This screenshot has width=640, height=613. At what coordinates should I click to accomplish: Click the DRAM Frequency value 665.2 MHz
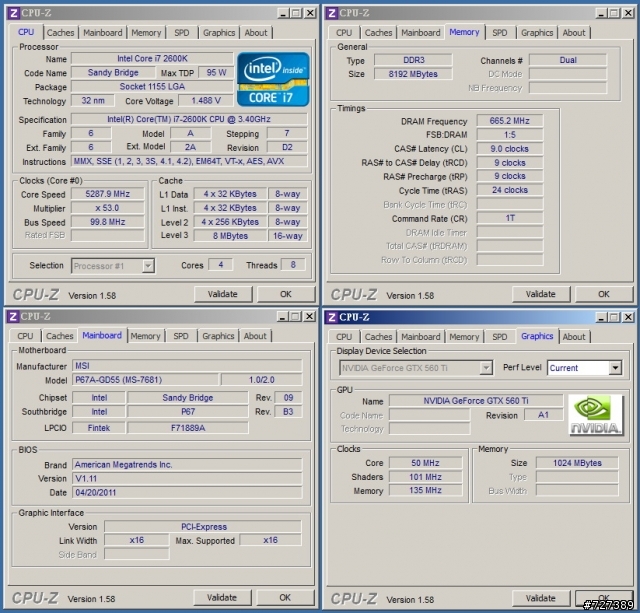pyautogui.click(x=509, y=121)
